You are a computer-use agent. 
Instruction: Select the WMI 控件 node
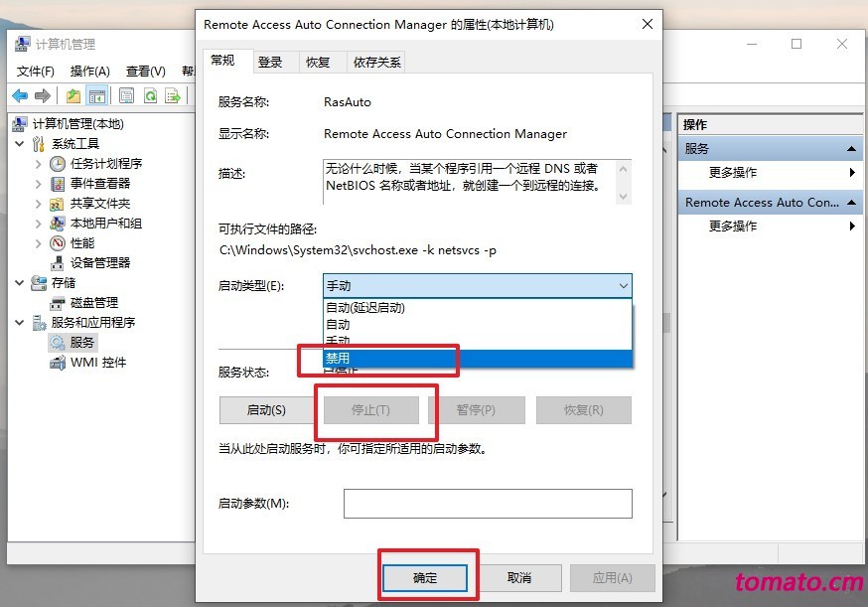click(98, 363)
